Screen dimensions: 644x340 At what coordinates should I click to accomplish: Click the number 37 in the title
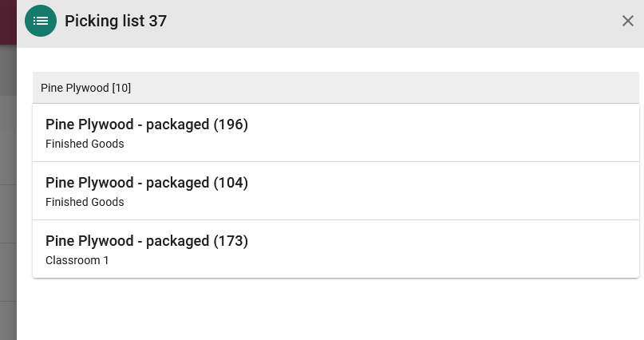click(158, 21)
